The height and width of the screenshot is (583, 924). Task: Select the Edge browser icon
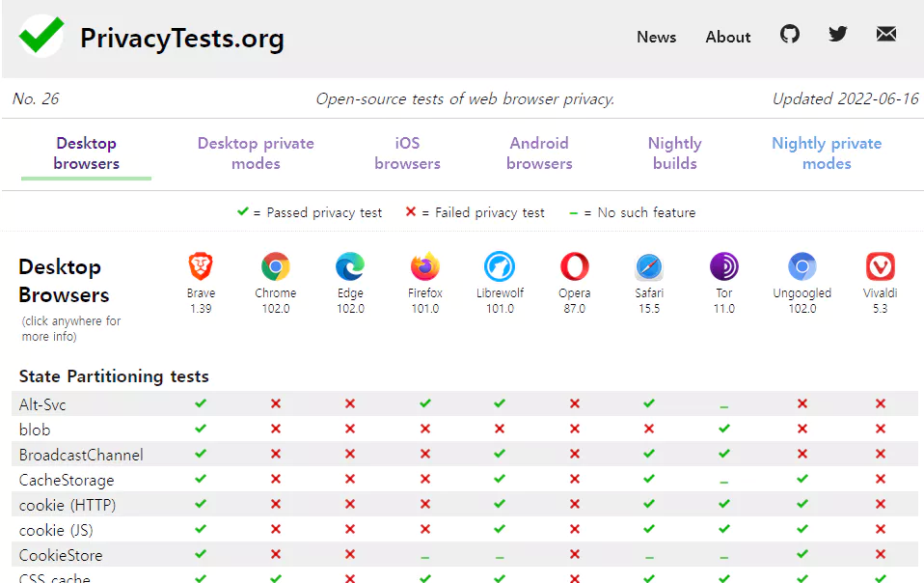(349, 267)
